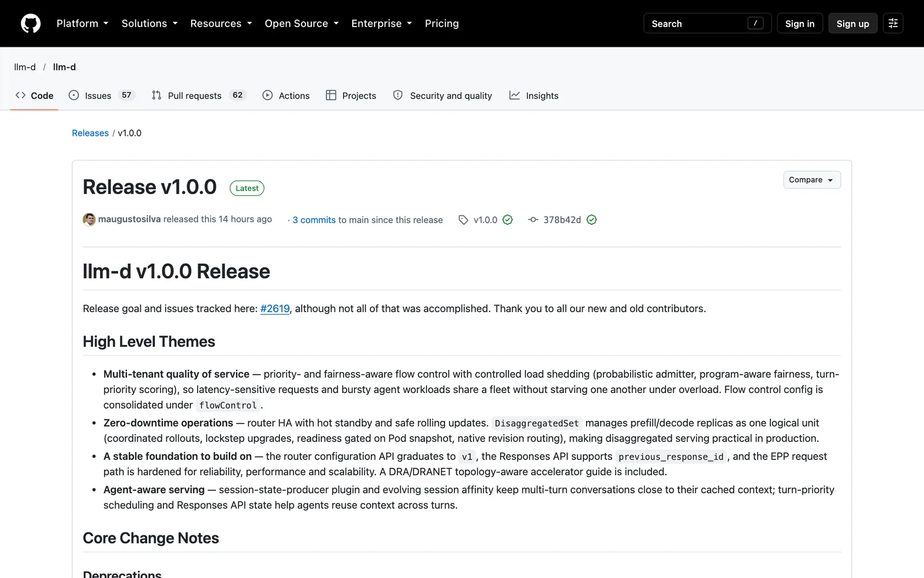Open issue #2619 link
The height and width of the screenshot is (578, 924).
(x=275, y=309)
